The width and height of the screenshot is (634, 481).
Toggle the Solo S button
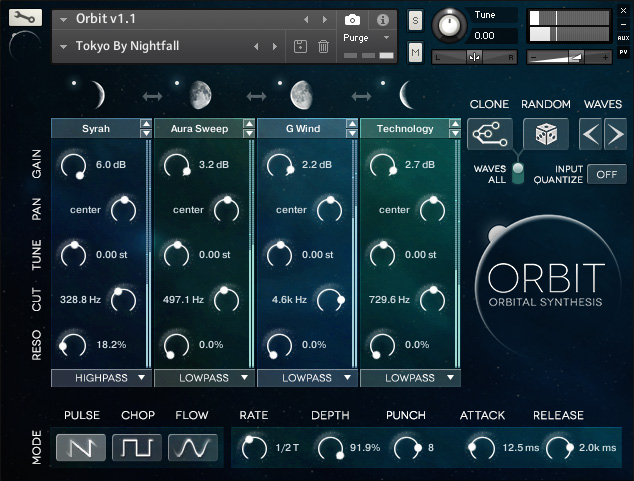(415, 20)
